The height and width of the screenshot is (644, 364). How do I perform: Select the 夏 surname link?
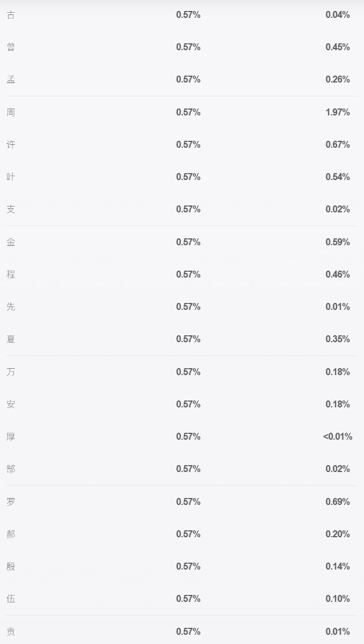[11, 339]
